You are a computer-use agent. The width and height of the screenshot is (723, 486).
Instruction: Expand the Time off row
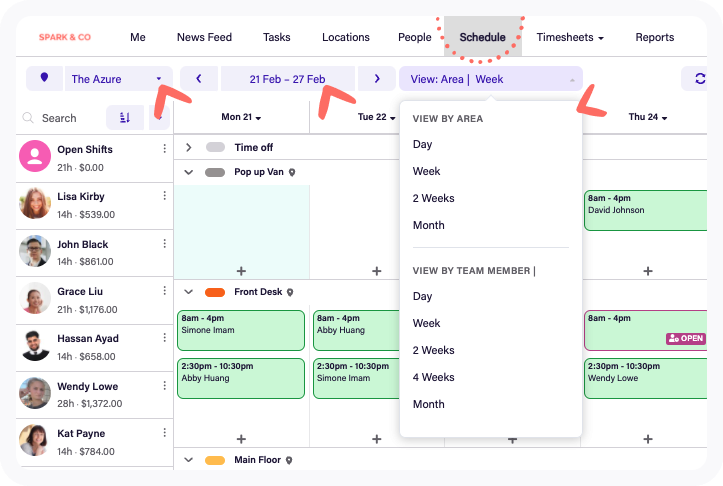pos(188,147)
